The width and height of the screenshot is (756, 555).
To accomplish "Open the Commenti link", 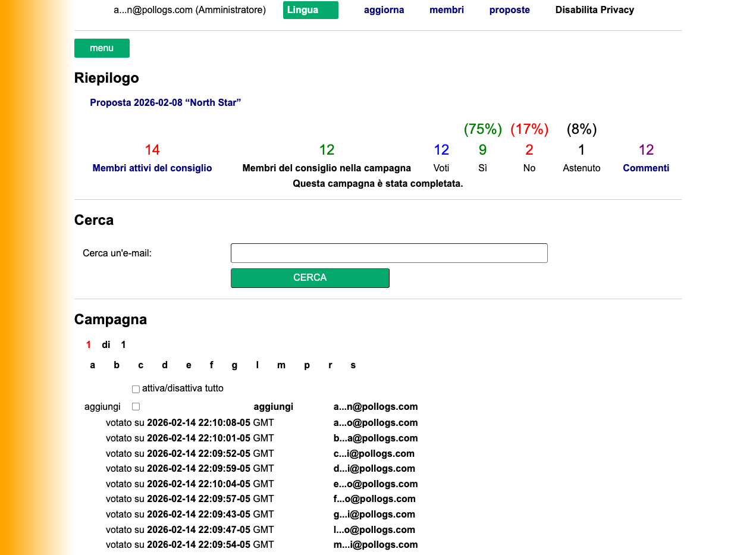I will (x=645, y=168).
